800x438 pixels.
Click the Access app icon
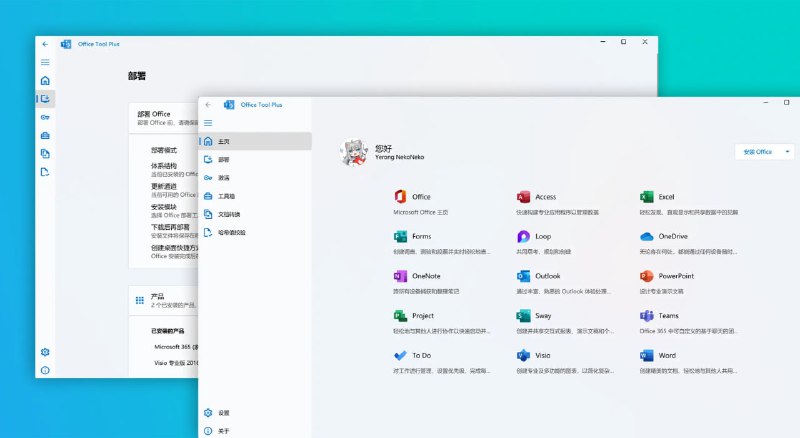coord(523,197)
